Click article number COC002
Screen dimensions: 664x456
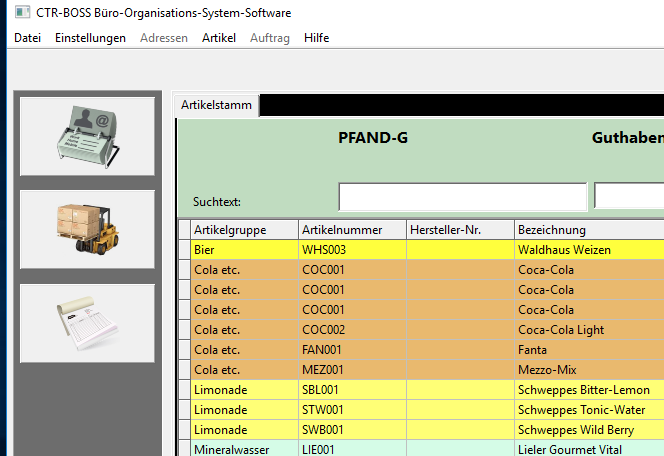[x=352, y=330]
